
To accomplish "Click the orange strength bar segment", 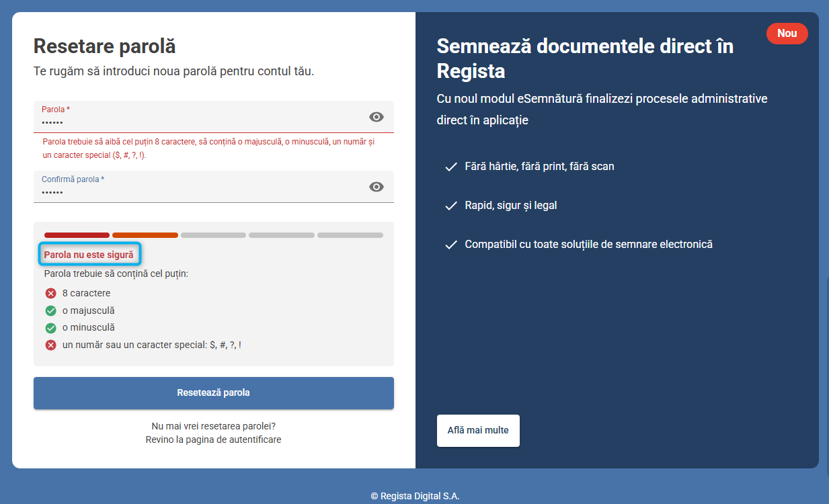I will [145, 235].
